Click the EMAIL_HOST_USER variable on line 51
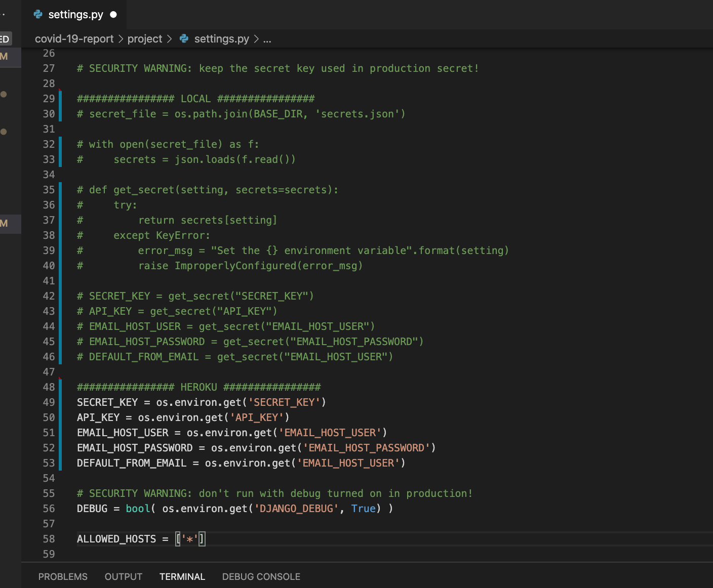The height and width of the screenshot is (588, 713). [x=123, y=433]
